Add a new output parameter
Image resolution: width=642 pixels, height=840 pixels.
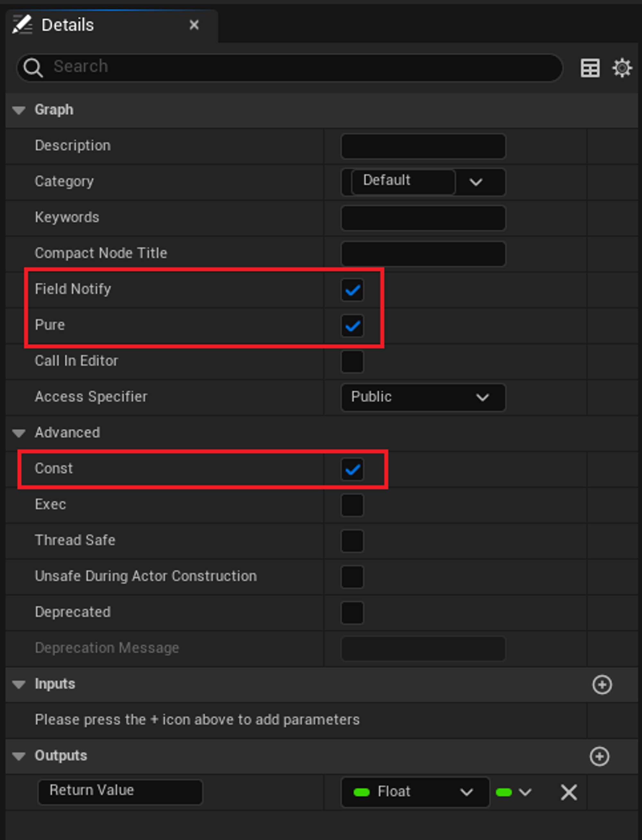tap(599, 756)
